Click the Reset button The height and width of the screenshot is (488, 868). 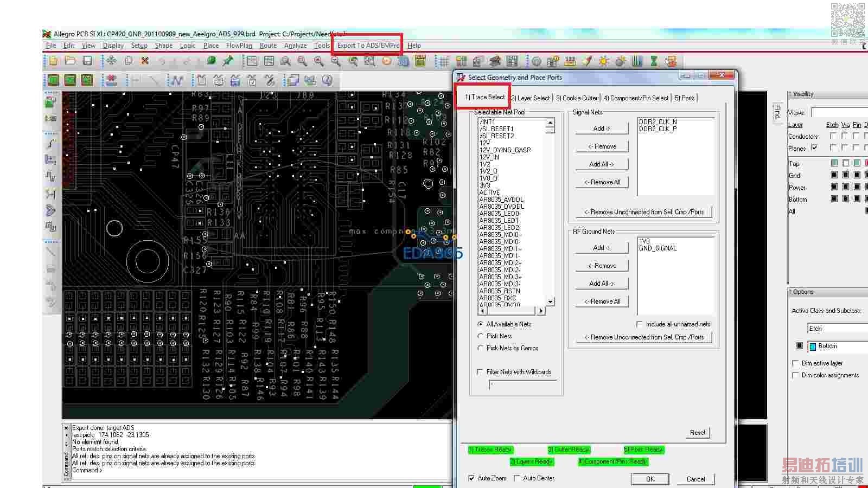pos(697,433)
